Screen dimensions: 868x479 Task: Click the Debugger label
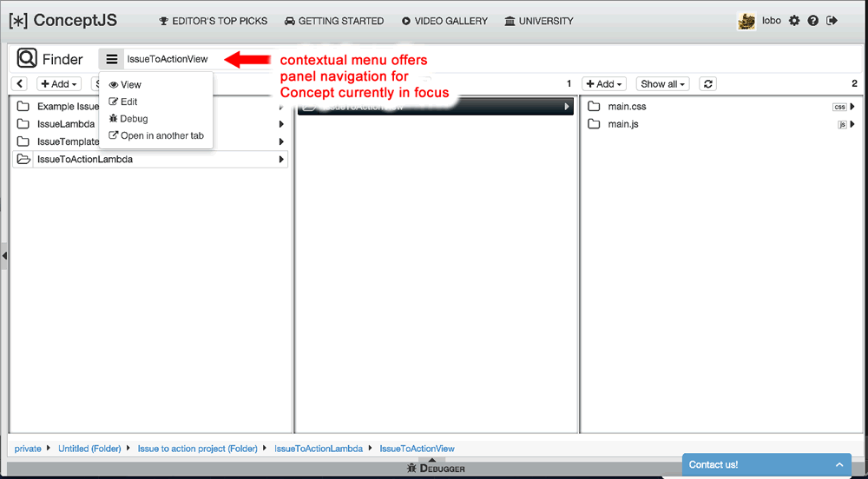442,469
